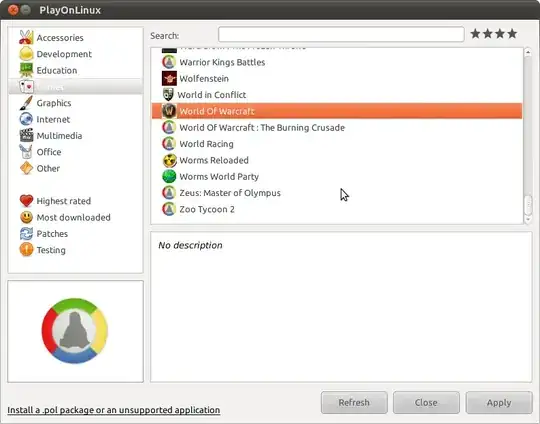Click the Zoo Tycoon 2 icon
Viewport: 540px width, 424px height.
tap(169, 209)
